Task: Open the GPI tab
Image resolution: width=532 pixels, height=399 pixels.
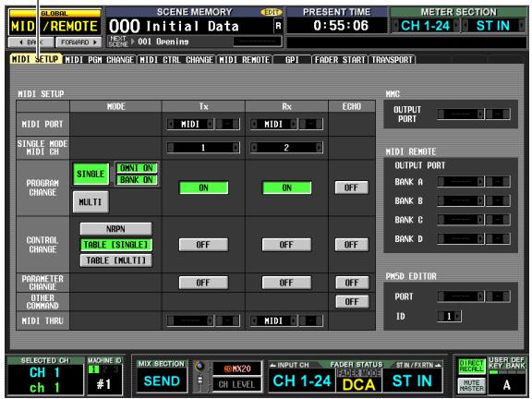Action: (x=292, y=60)
